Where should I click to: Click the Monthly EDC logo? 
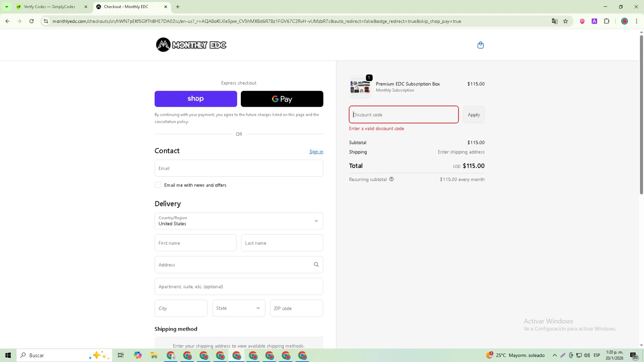[191, 45]
